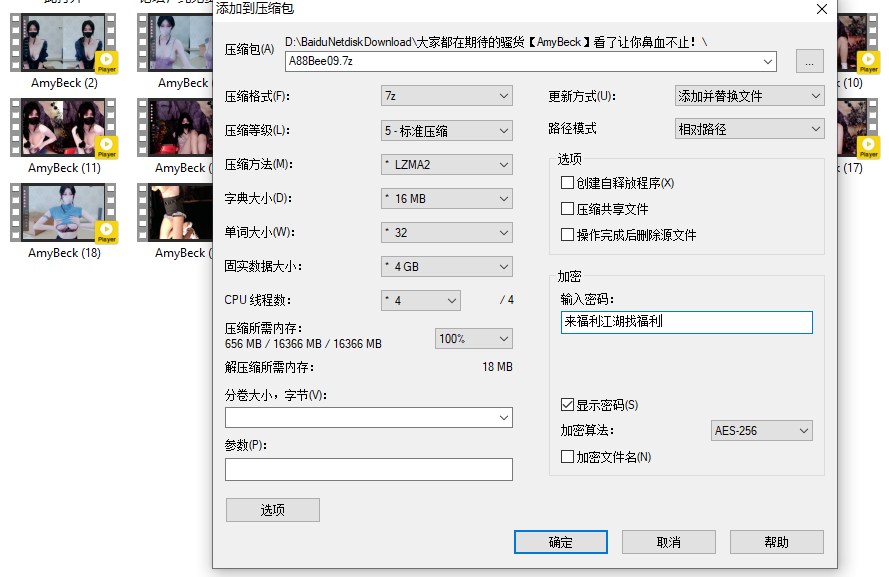The height and width of the screenshot is (577, 889).
Task: Close the 添加到压缩包 dialog with X
Action: [821, 9]
